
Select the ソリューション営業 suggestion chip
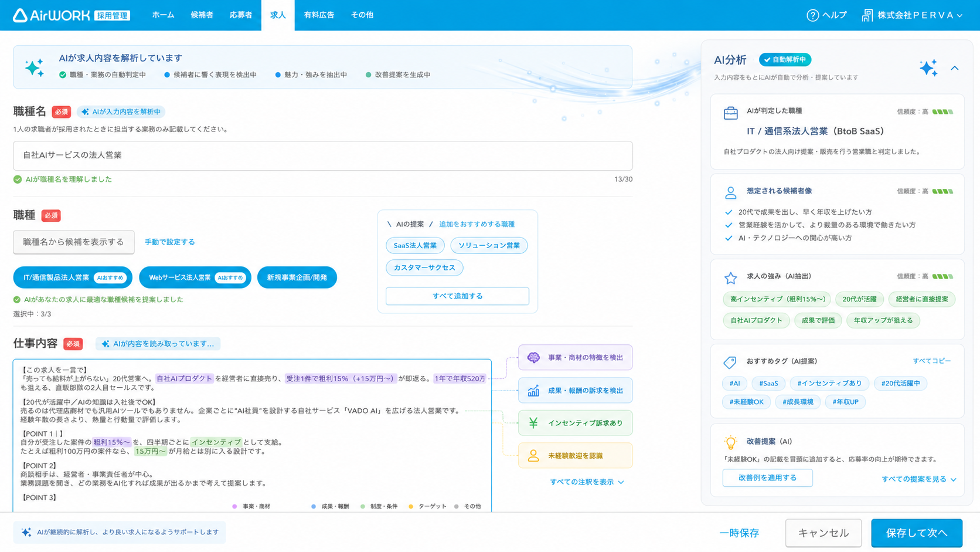[489, 245]
